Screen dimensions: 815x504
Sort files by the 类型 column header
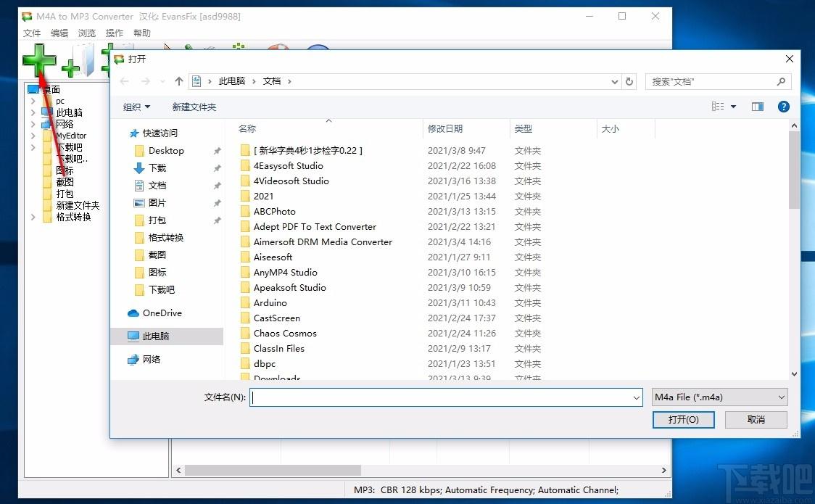523,129
